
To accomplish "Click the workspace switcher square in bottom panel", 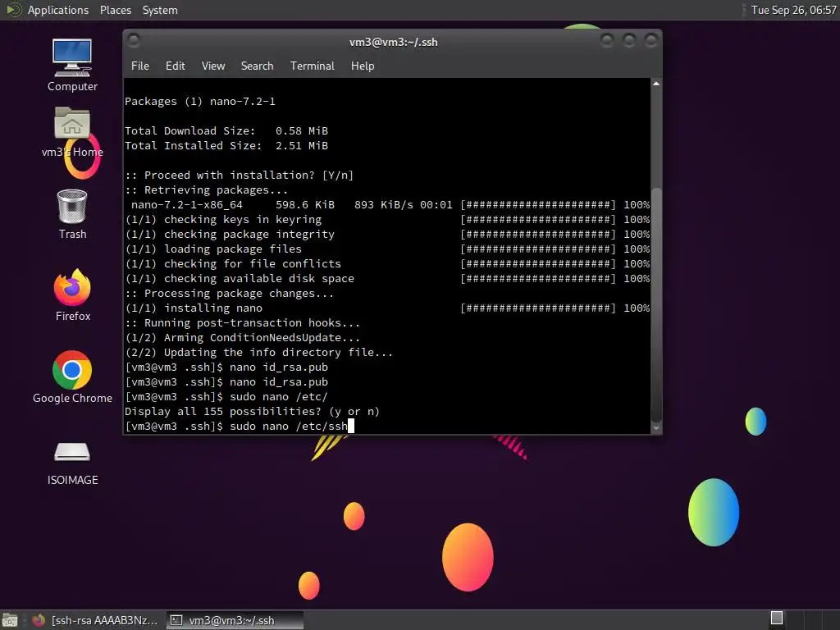I will (x=777, y=618).
